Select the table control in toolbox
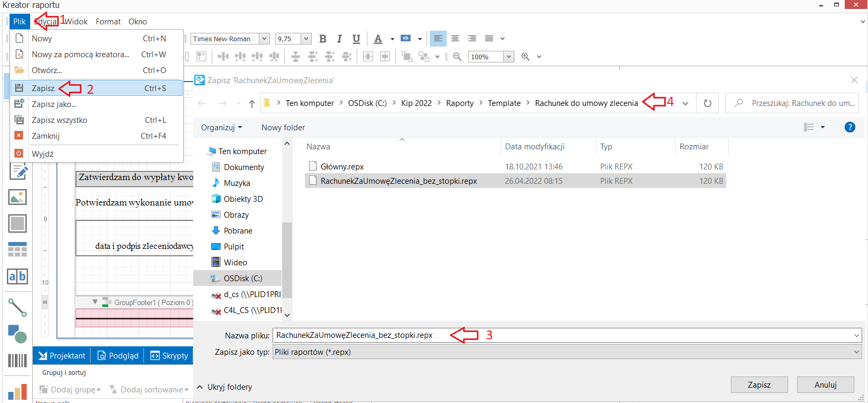Screen dimensions: 868x403 (x=17, y=250)
